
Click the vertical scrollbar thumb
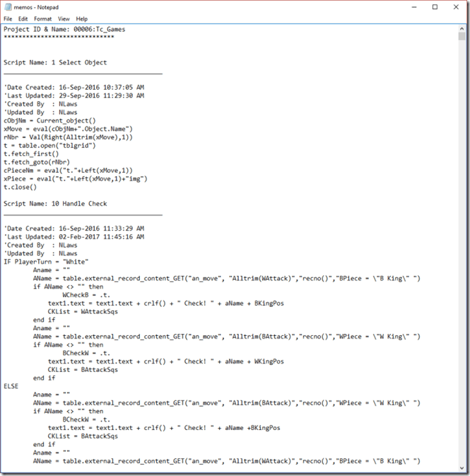pos(462,37)
